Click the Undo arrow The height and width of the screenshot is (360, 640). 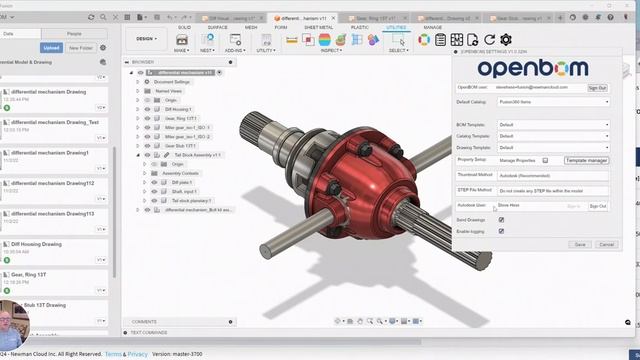pyautogui.click(x=170, y=17)
